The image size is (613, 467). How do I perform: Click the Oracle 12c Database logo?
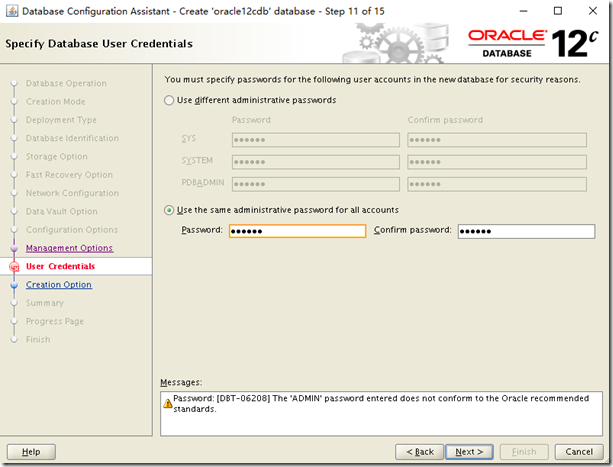point(533,43)
